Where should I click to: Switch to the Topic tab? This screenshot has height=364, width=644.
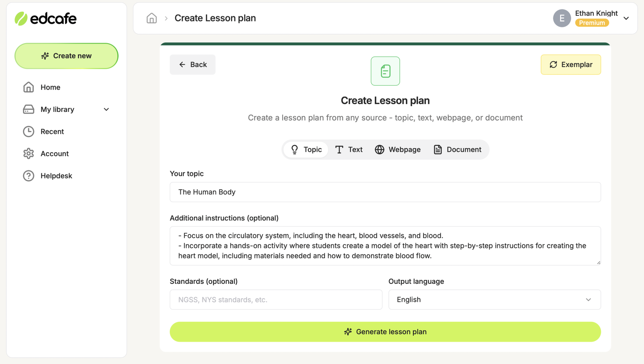[305, 149]
